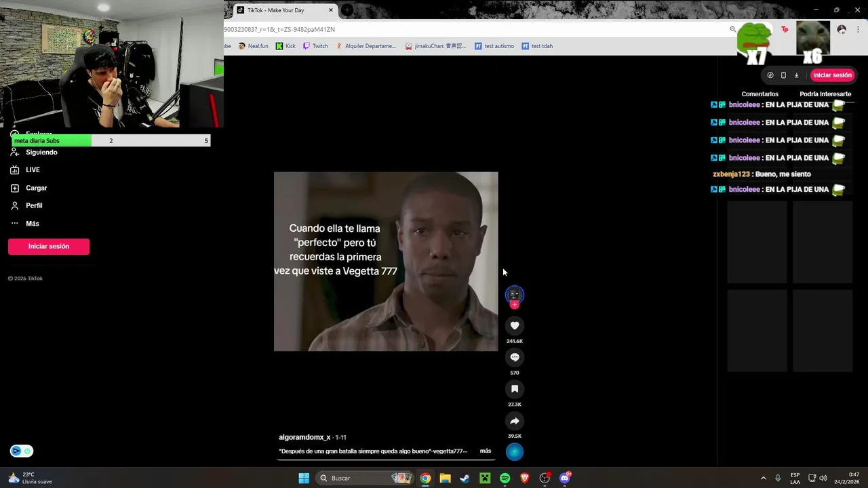Launch Minecraft from the taskbar
Screen dimensions: 868x488
[485, 479]
